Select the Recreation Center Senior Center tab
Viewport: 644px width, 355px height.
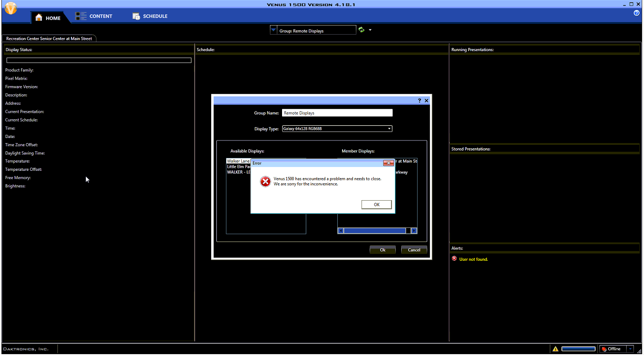click(x=49, y=38)
